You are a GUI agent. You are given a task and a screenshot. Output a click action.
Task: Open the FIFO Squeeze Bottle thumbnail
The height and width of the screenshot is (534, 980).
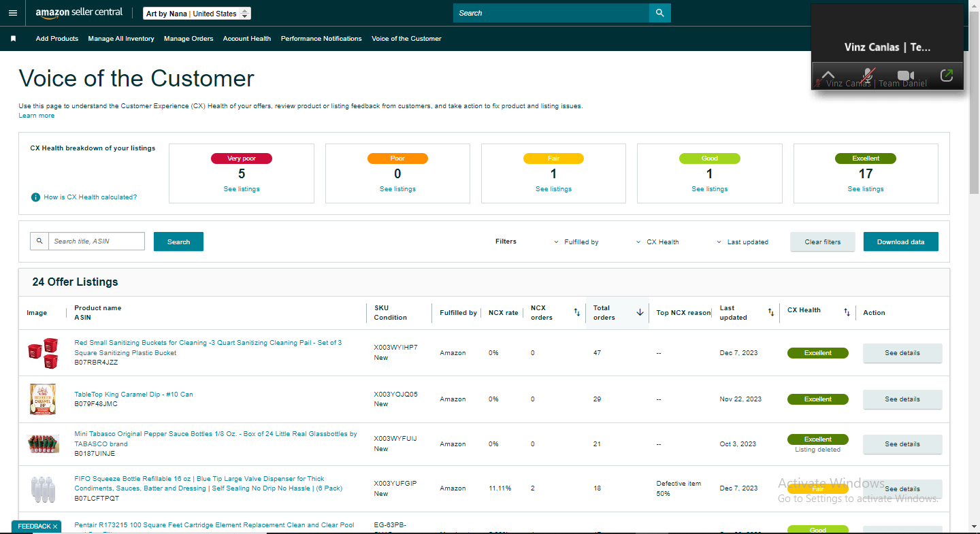[43, 489]
